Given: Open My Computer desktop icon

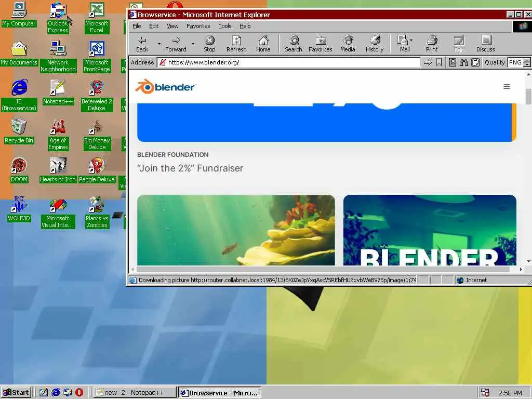Looking at the screenshot, I should [19, 15].
